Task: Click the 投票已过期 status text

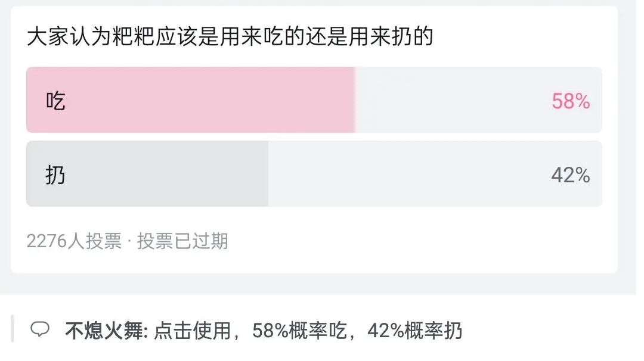Action: coord(182,241)
